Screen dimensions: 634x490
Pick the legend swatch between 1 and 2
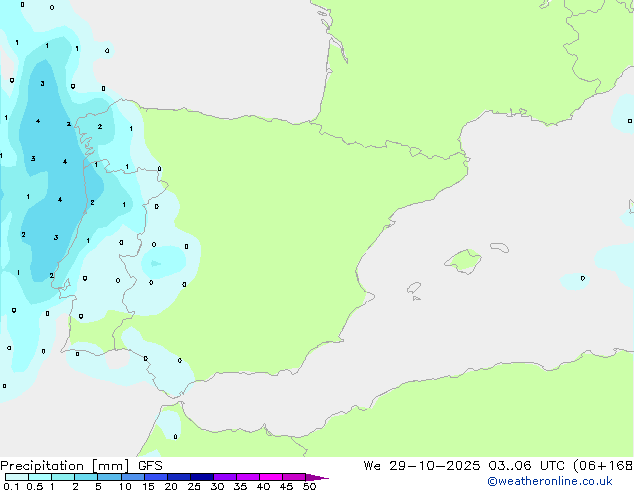click(63, 477)
